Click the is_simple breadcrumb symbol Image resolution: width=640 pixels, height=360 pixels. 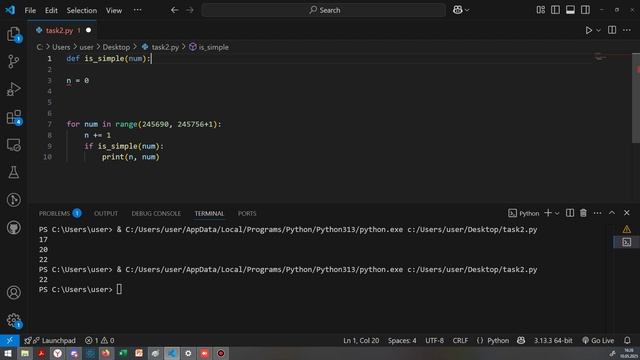213,47
